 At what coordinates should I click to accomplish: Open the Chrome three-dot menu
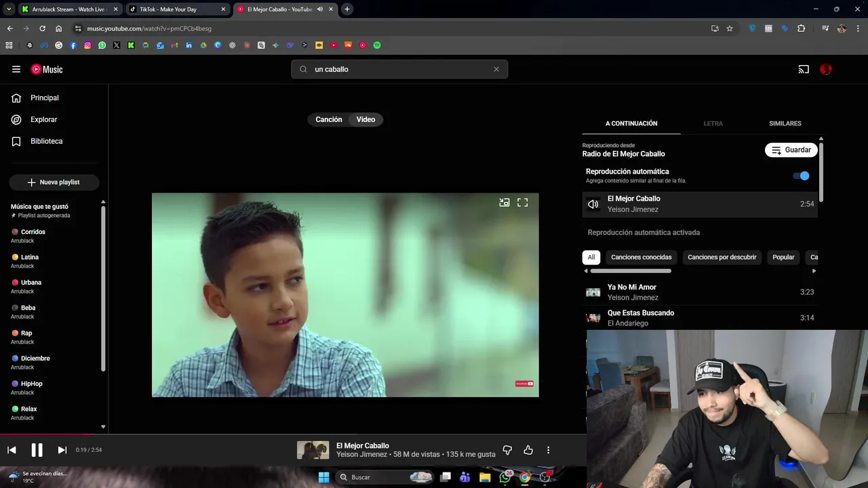click(x=857, y=28)
